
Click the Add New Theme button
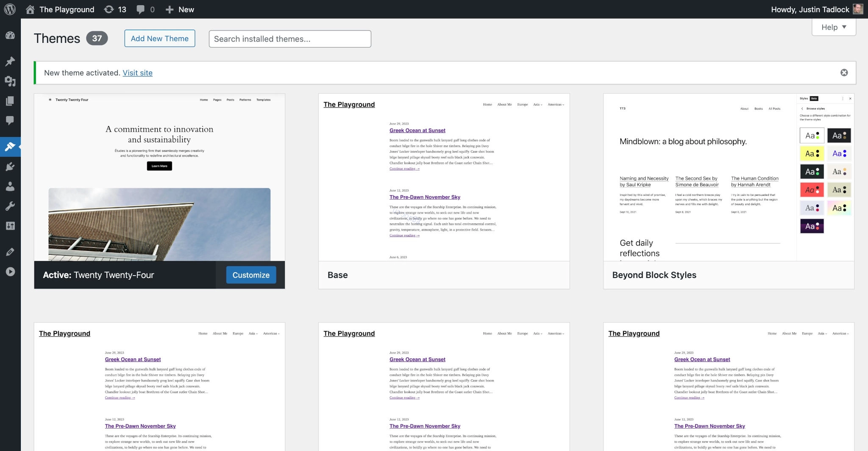click(x=160, y=39)
